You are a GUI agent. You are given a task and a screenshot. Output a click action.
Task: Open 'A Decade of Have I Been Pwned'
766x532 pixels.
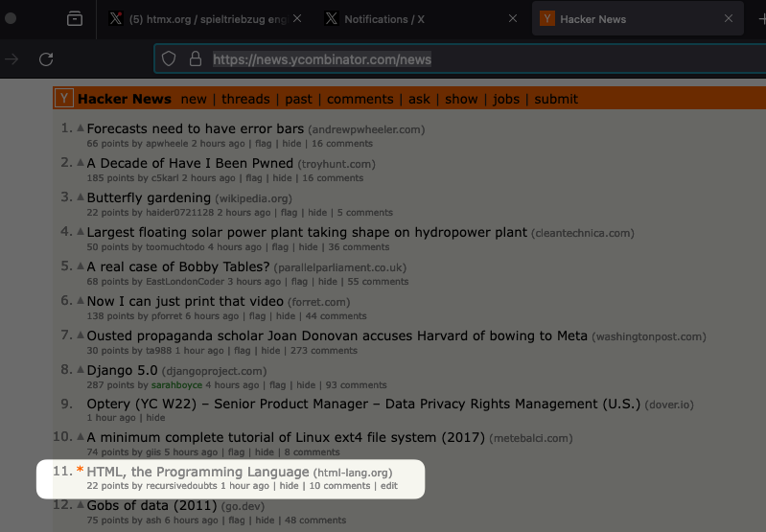tap(190, 163)
